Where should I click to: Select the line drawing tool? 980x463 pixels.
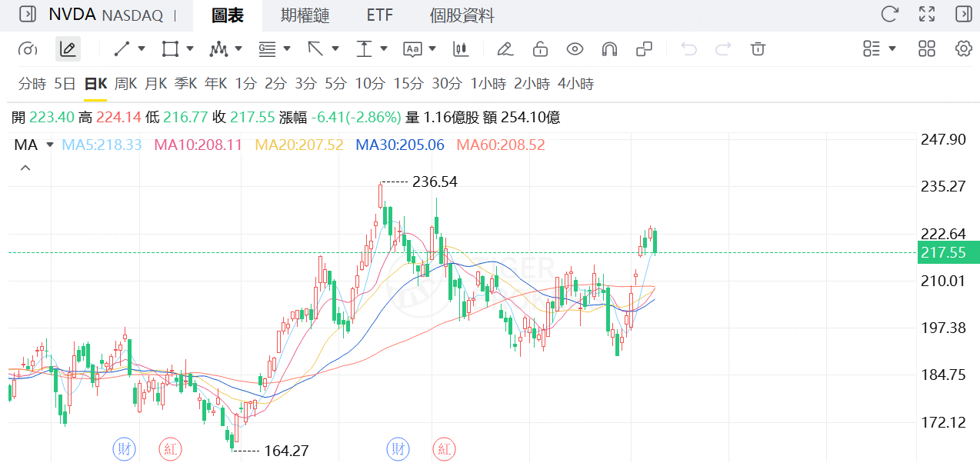pyautogui.click(x=122, y=49)
